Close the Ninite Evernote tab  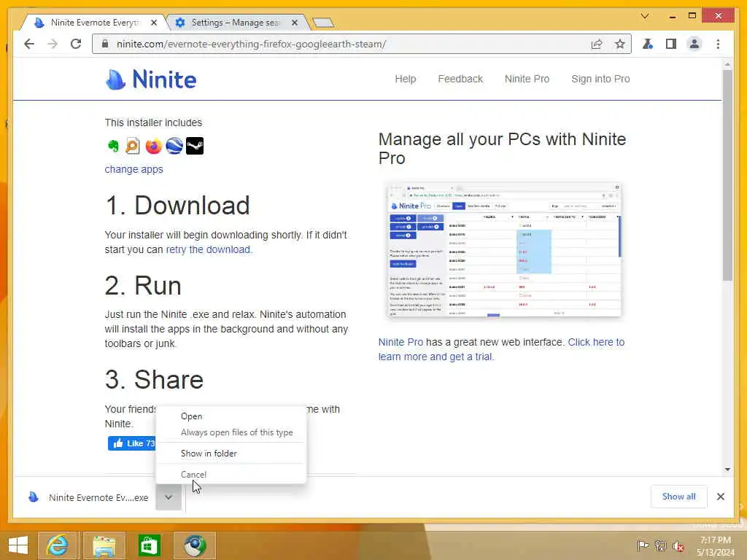pos(154,23)
